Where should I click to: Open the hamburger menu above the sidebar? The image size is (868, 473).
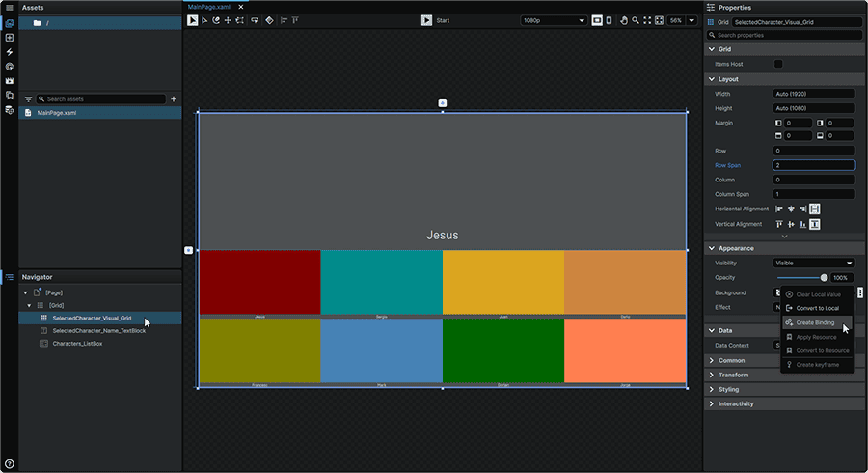(x=10, y=8)
